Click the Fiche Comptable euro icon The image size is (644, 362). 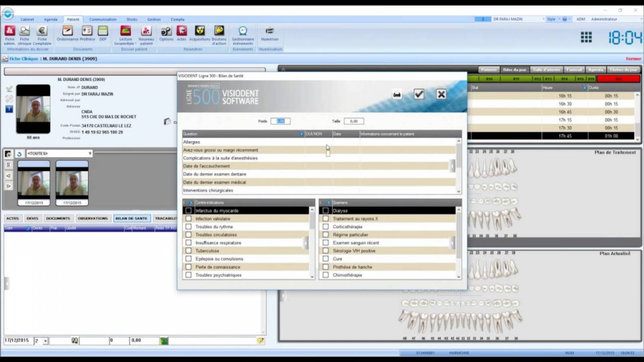[x=42, y=31]
